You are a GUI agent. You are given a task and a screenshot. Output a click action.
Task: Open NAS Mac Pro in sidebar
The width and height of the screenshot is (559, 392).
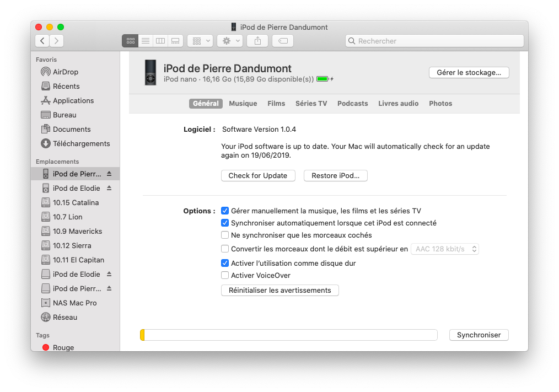(x=75, y=303)
